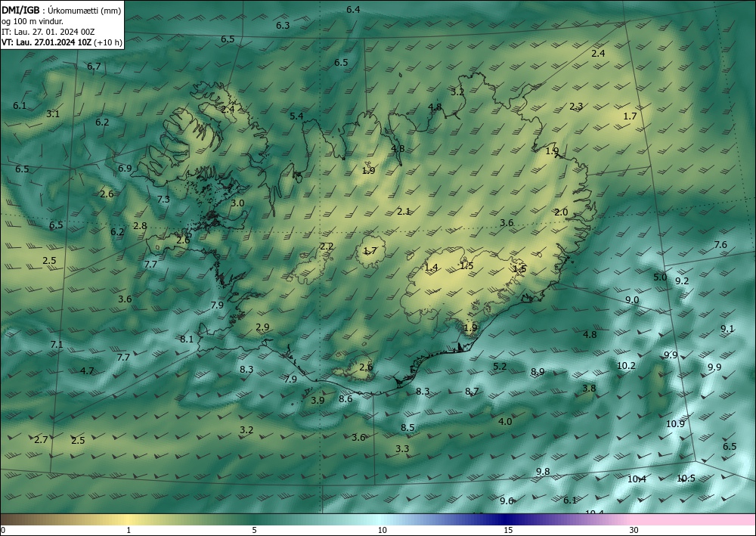Select the 9.8 value label

tap(542, 472)
